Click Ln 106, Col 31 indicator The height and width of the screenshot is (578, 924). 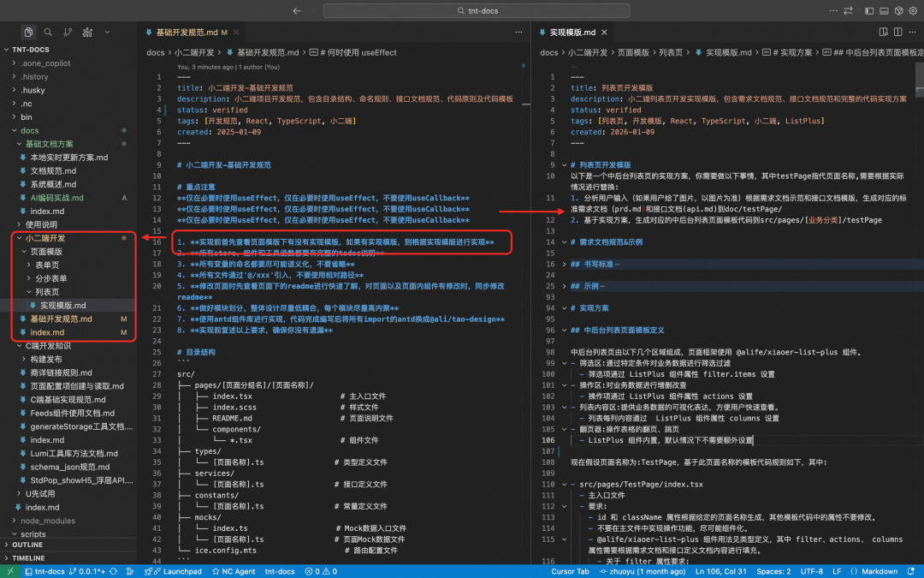(720, 571)
